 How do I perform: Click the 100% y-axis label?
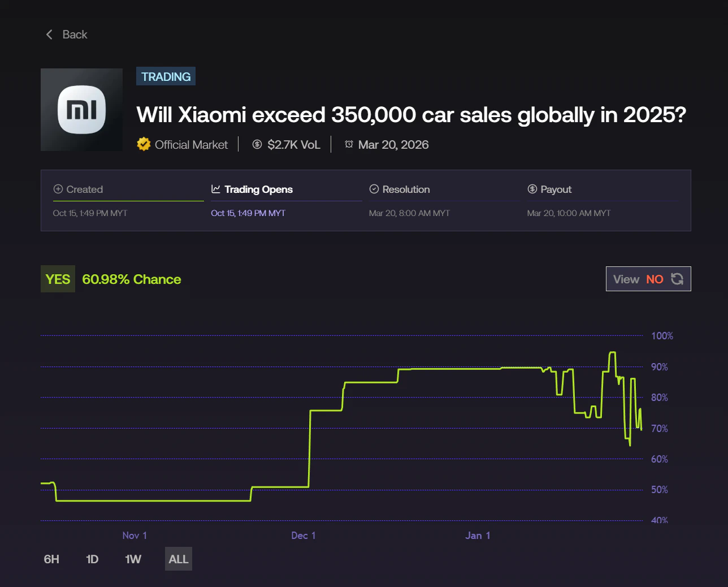coord(662,336)
